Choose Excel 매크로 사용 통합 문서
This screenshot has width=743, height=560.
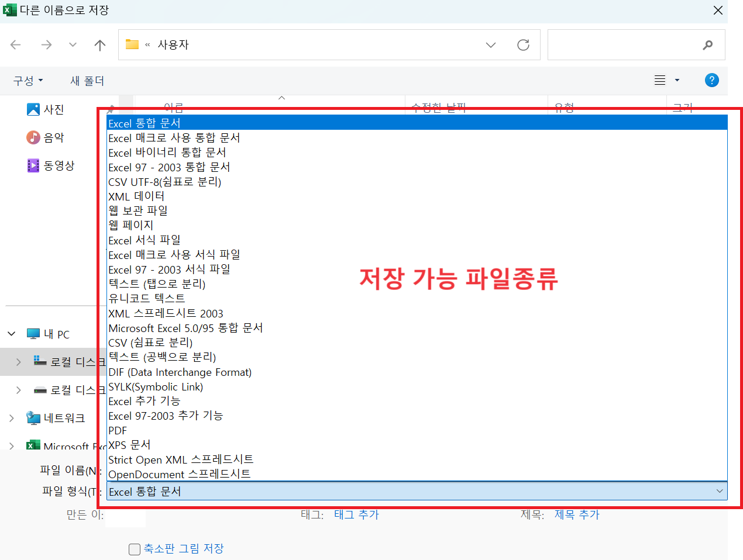coord(417,137)
